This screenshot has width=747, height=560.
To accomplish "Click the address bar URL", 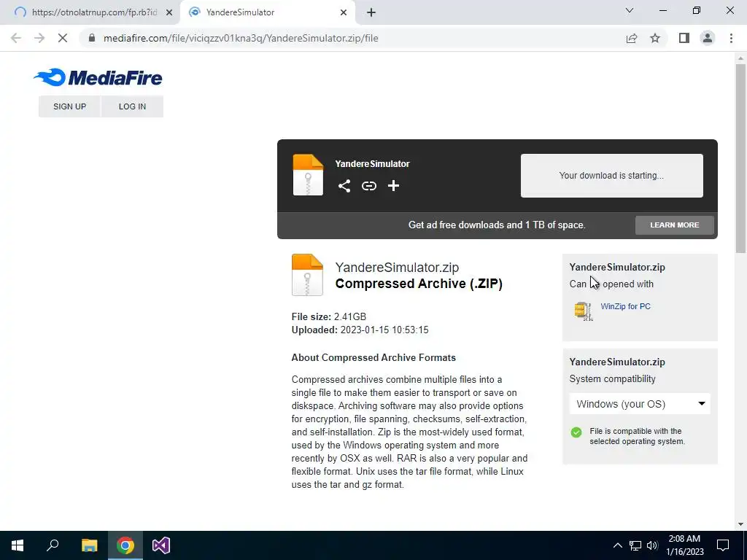I will [x=241, y=38].
